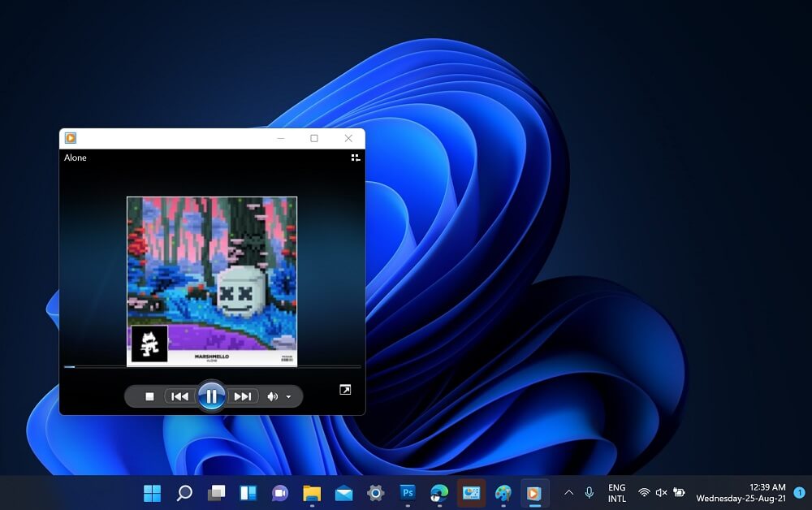
Task: Close the Media Player window
Action: [x=348, y=138]
